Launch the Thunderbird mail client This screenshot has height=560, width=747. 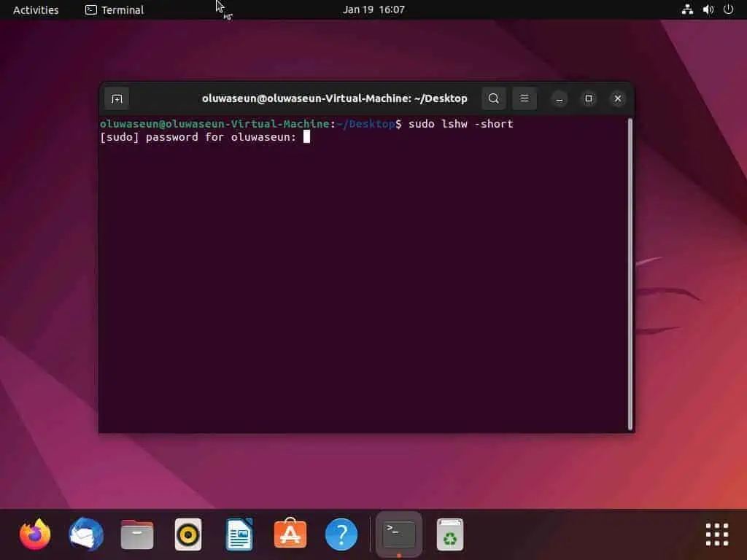(85, 534)
